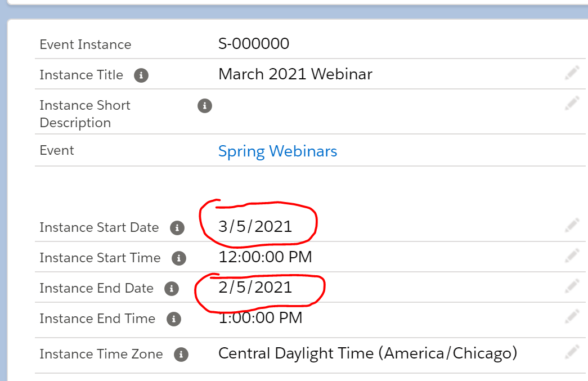Click the Instance End Time info icon
The image size is (588, 381).
(x=174, y=319)
